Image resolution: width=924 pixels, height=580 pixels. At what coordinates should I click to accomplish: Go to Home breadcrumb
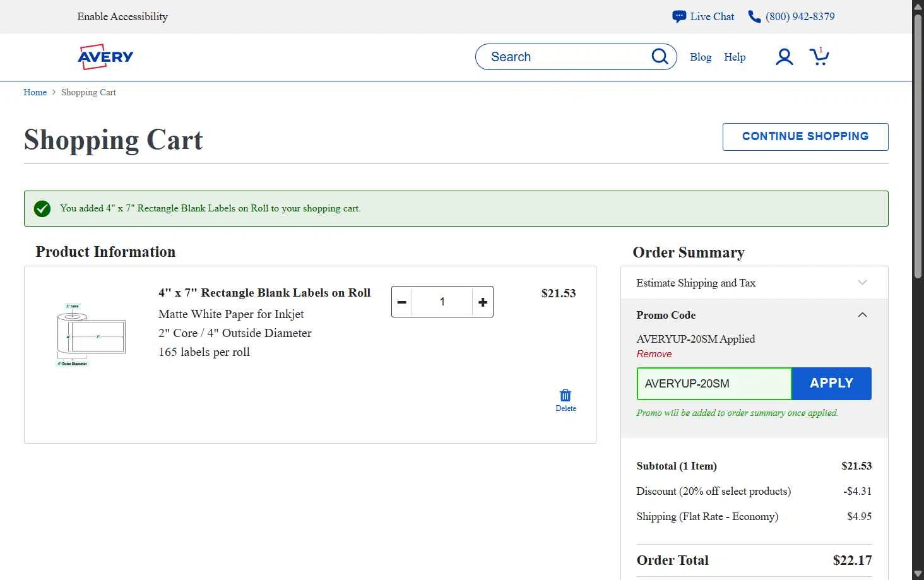[x=35, y=92]
